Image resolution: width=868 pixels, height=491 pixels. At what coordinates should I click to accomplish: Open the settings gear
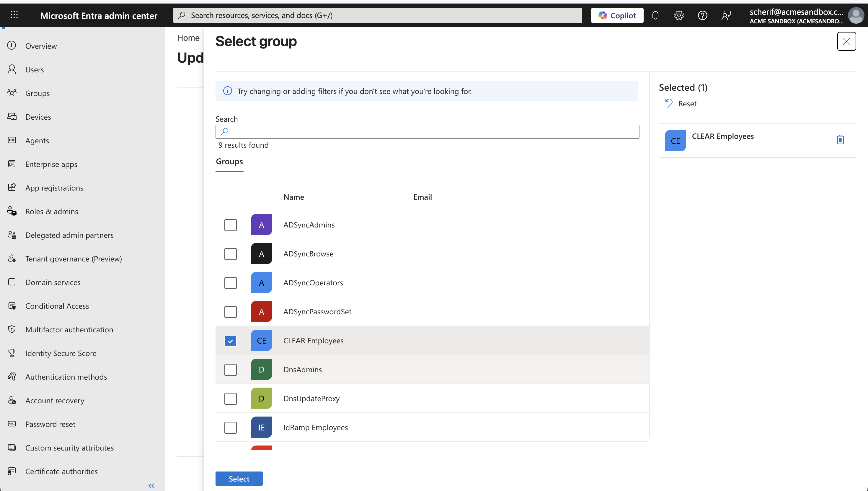(x=679, y=15)
